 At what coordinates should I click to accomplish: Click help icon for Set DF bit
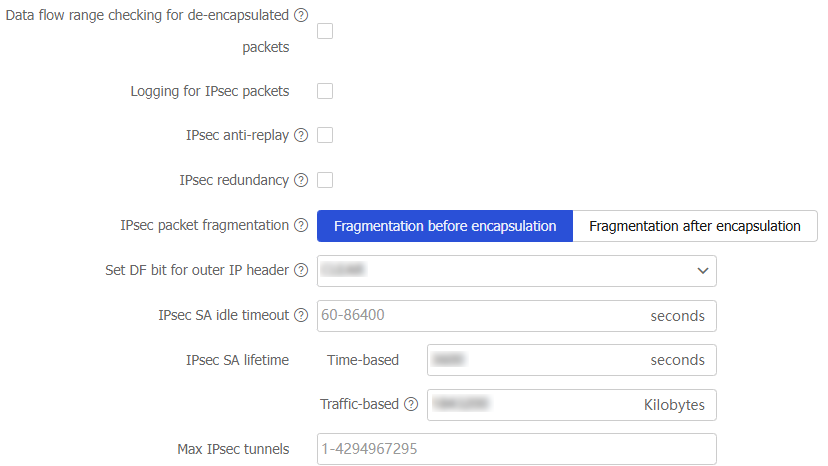(x=301, y=270)
